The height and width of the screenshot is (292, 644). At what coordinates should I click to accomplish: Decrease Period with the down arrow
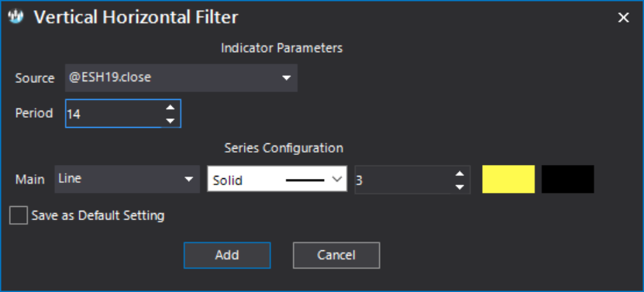[x=170, y=120]
